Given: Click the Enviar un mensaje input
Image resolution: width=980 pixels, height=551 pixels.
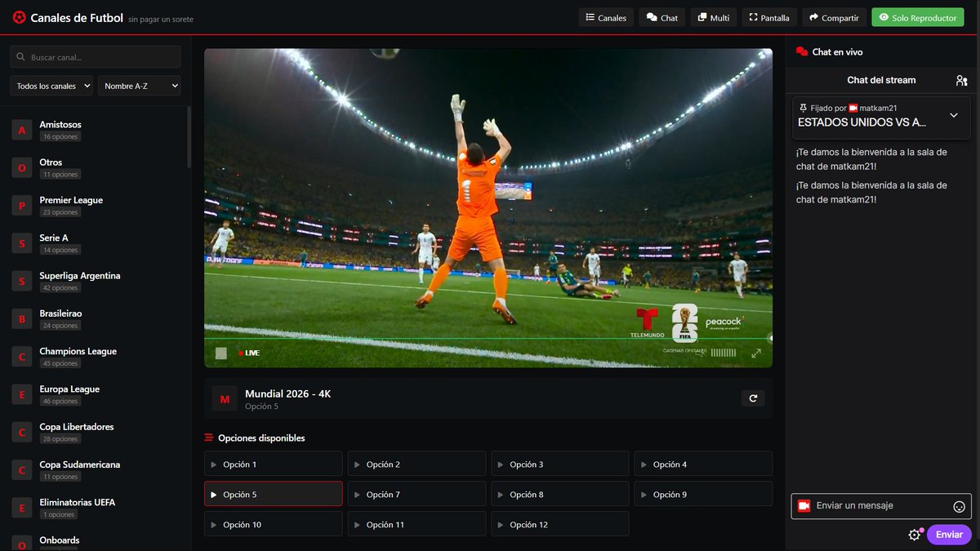Looking at the screenshot, I should pyautogui.click(x=881, y=506).
